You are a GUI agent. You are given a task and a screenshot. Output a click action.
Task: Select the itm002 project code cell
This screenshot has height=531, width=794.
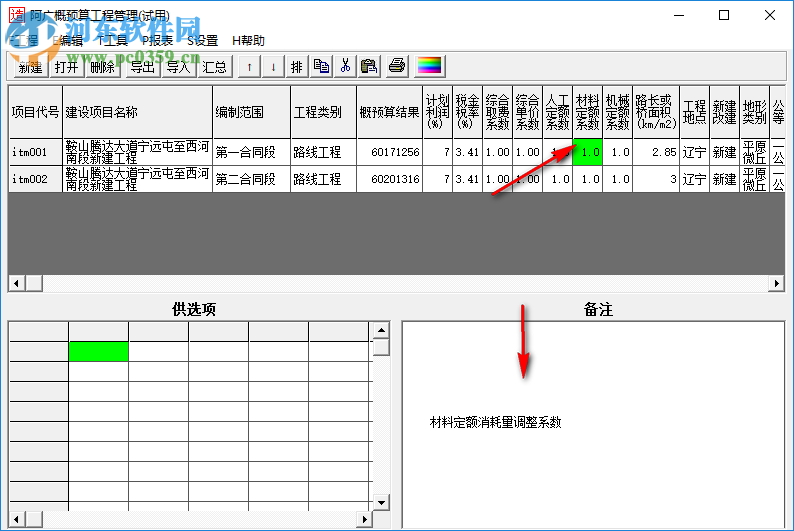[x=35, y=179]
